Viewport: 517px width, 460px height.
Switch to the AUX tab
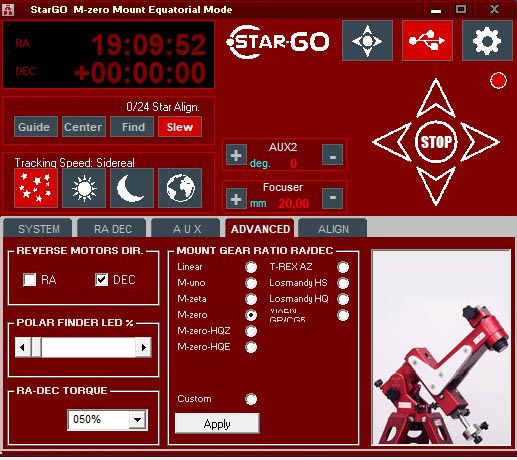click(186, 229)
